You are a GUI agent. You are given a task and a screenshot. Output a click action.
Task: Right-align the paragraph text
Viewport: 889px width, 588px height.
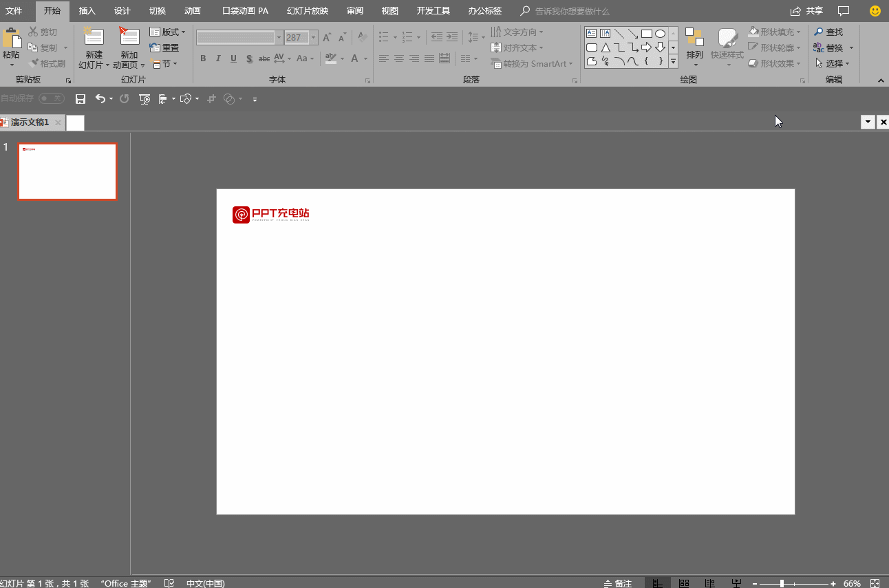[414, 59]
